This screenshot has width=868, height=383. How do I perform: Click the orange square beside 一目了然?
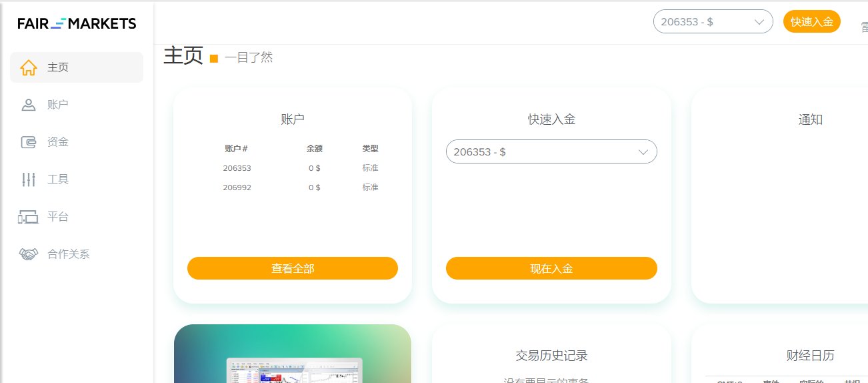(214, 59)
